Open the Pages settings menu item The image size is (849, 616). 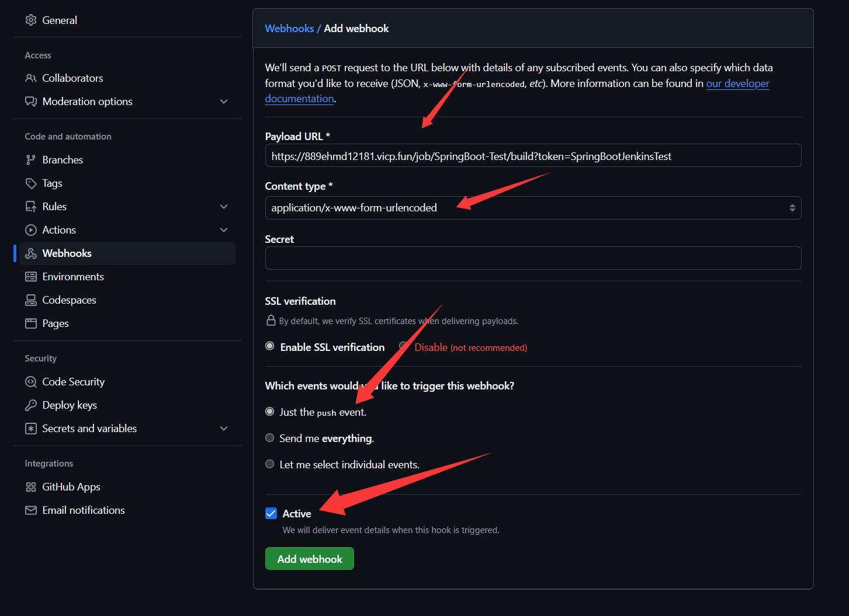click(56, 323)
